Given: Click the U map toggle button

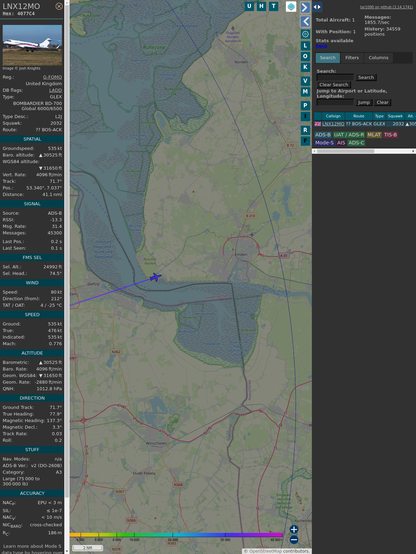Looking at the screenshot, I should 249,6.
